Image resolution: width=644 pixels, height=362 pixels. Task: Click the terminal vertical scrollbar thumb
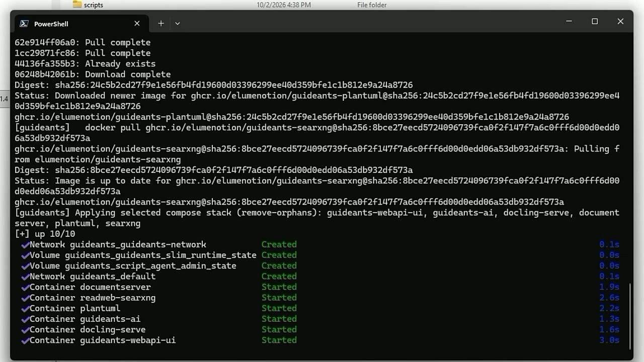pyautogui.click(x=630, y=316)
